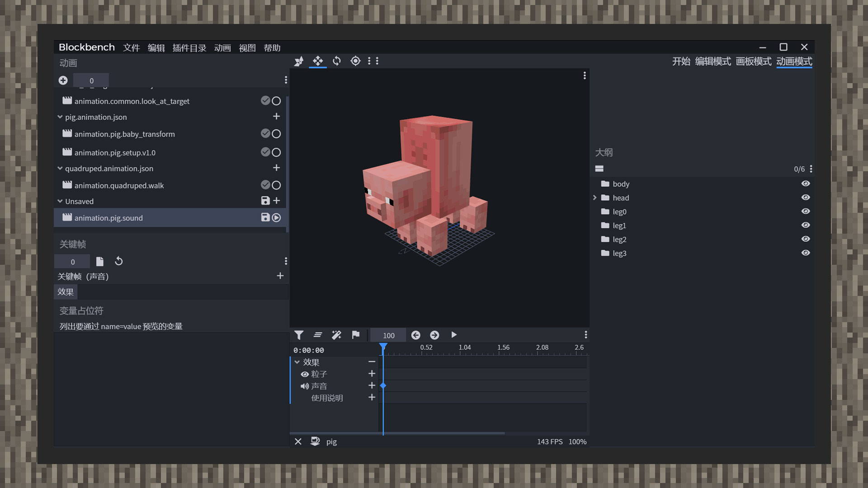
Task: Select the Rotate tool in the toolbar
Action: pos(337,61)
